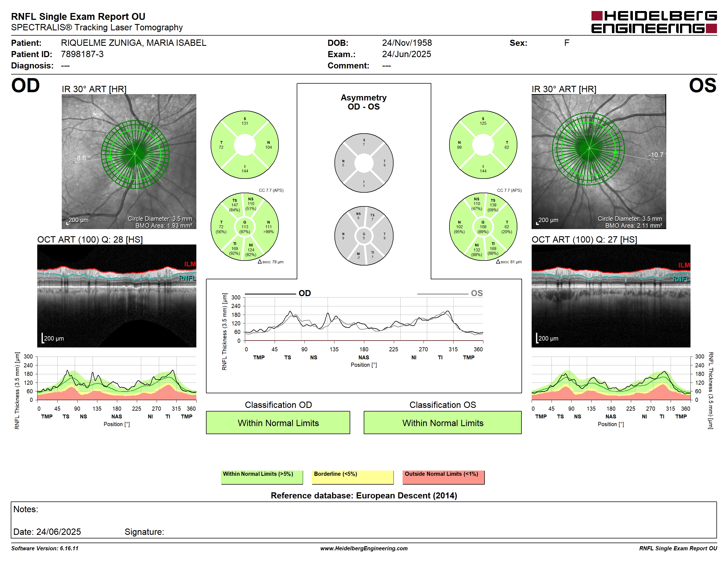Click the asymmetry superior quadrant value 7

coord(364,144)
